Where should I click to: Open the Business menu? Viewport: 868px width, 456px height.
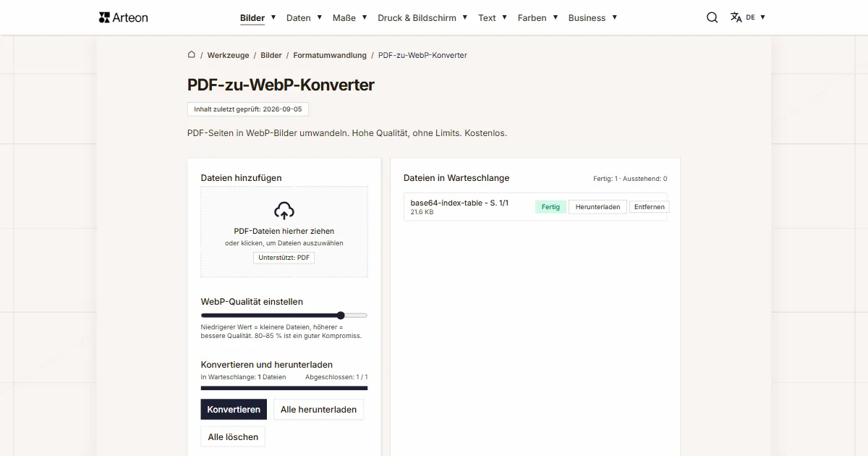pyautogui.click(x=587, y=17)
